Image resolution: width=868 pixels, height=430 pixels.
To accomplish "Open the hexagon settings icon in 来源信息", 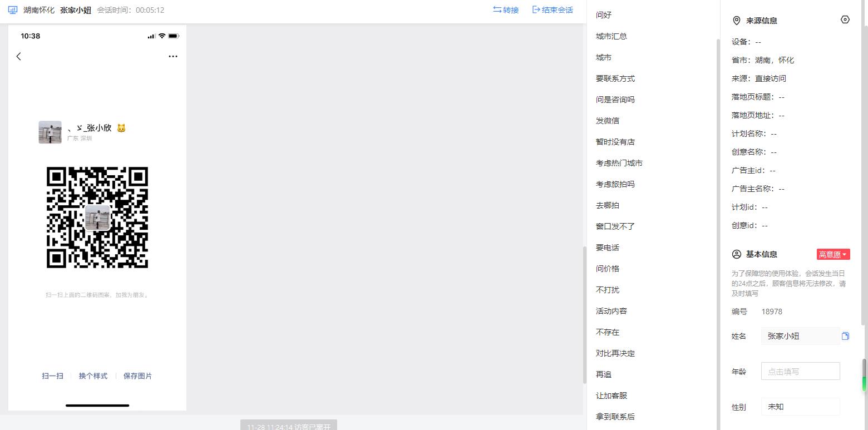I will click(x=845, y=19).
